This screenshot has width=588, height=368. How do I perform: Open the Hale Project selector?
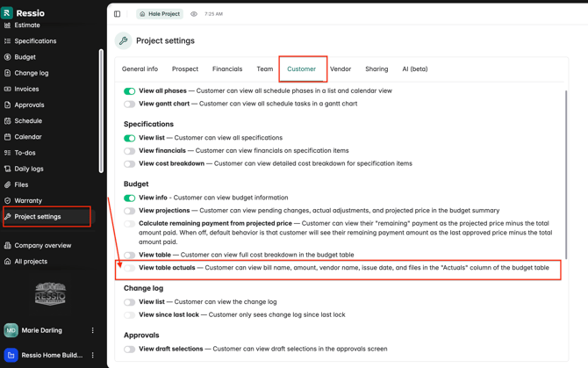click(x=160, y=14)
